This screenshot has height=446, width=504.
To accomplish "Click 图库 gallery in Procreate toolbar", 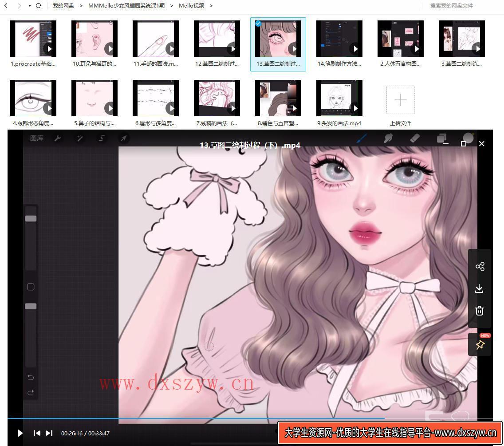I will coord(37,138).
